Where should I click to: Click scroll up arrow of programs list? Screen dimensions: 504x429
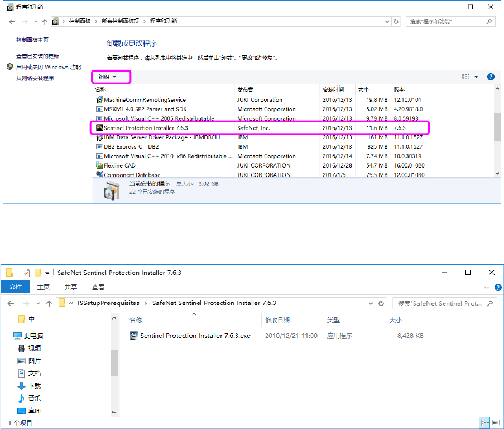tap(497, 88)
